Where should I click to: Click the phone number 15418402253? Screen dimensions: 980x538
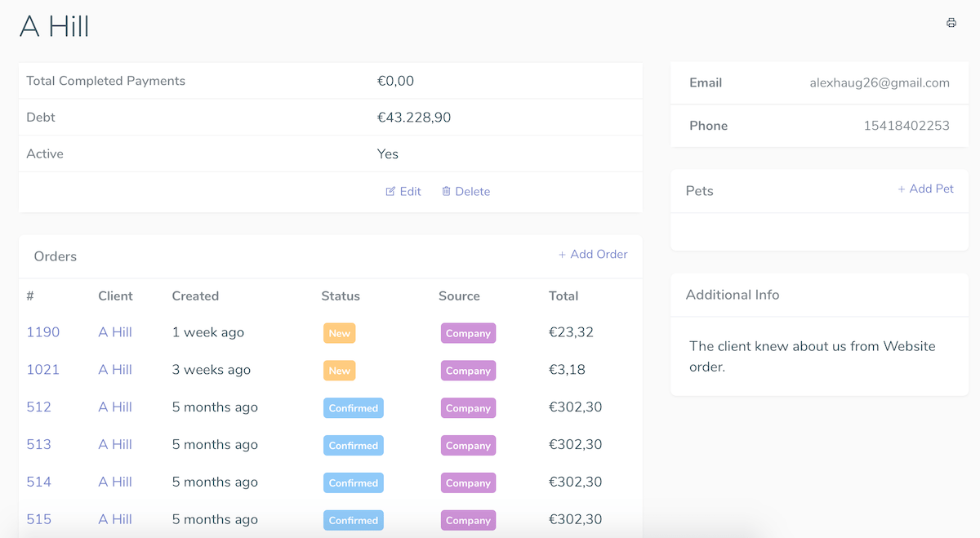click(x=906, y=126)
